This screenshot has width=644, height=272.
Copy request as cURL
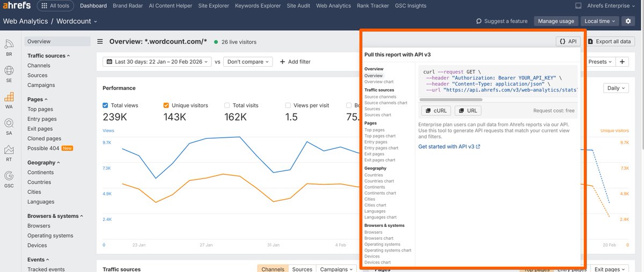point(436,111)
